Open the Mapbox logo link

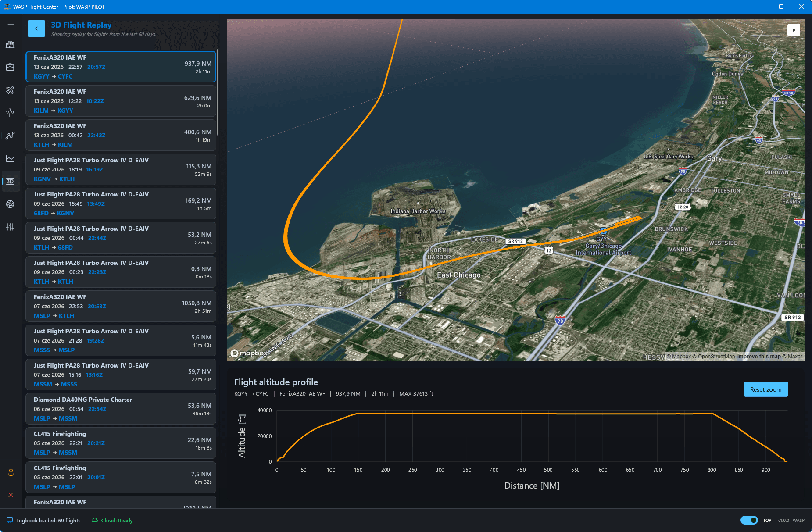(248, 353)
